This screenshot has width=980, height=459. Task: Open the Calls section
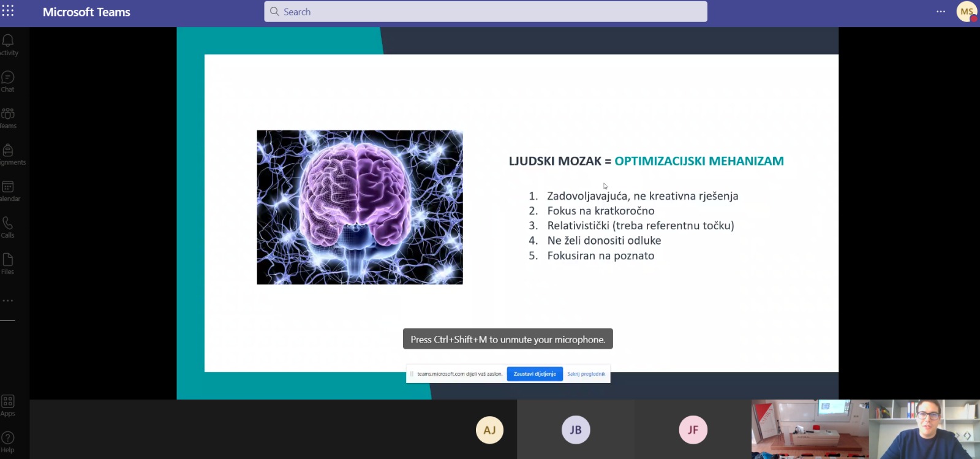point(8,227)
